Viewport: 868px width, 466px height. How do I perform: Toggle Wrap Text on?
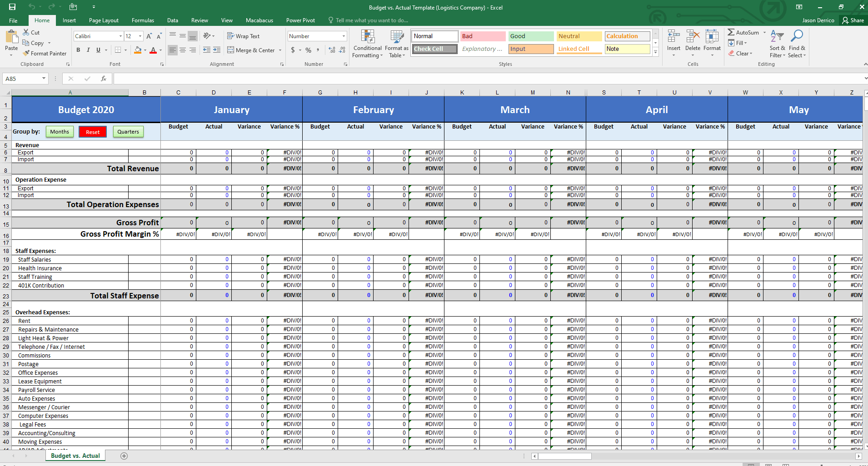(243, 36)
